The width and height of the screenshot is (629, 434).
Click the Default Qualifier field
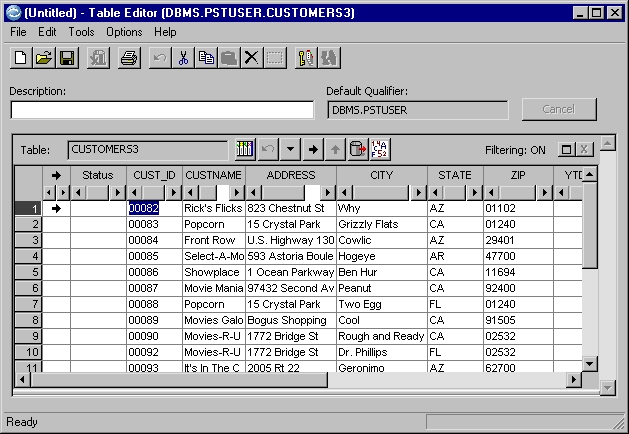[x=418, y=110]
